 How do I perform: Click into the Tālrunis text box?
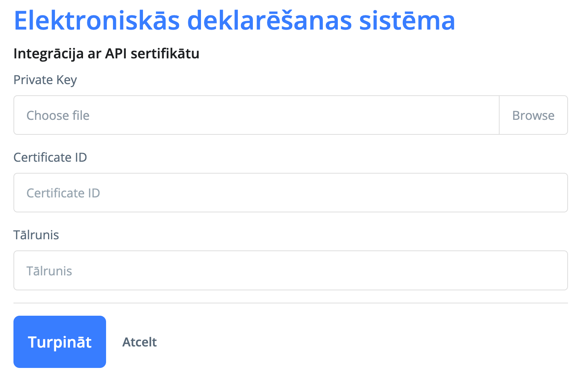290,271
